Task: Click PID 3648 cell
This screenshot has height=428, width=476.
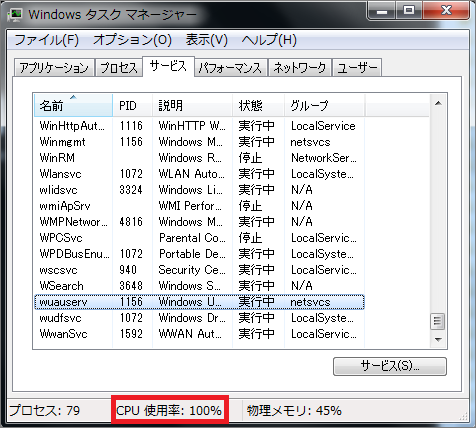Action: click(x=131, y=286)
